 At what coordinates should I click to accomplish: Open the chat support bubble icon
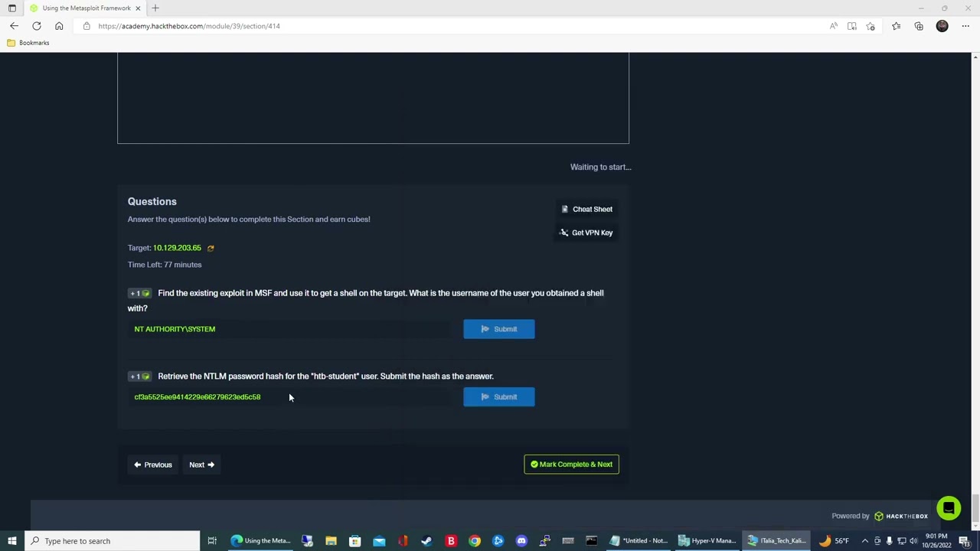[949, 508]
